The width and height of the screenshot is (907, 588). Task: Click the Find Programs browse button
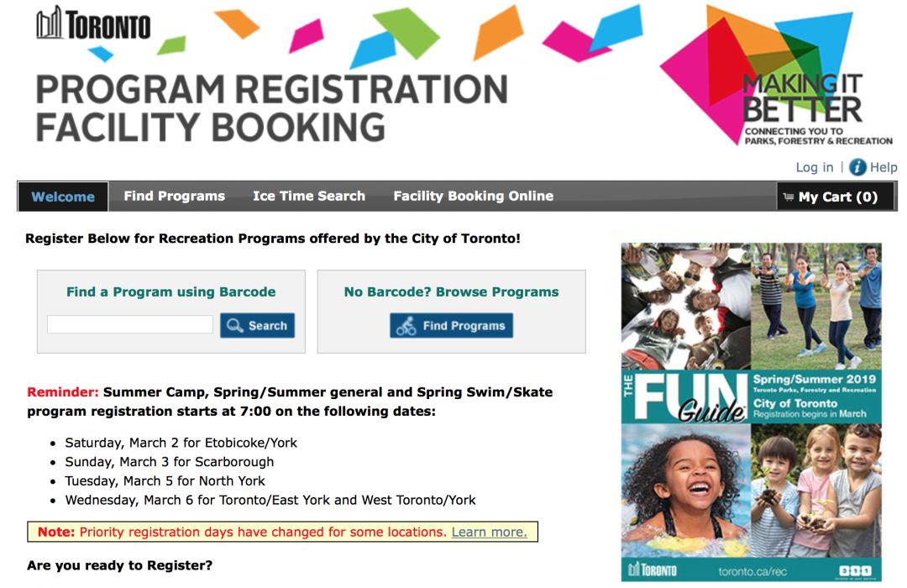tap(451, 325)
